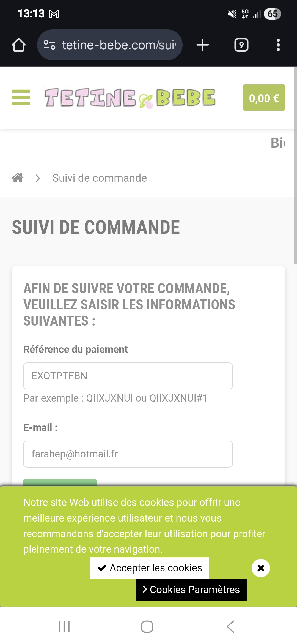Tap the browser home icon
The width and height of the screenshot is (297, 644).
[19, 45]
